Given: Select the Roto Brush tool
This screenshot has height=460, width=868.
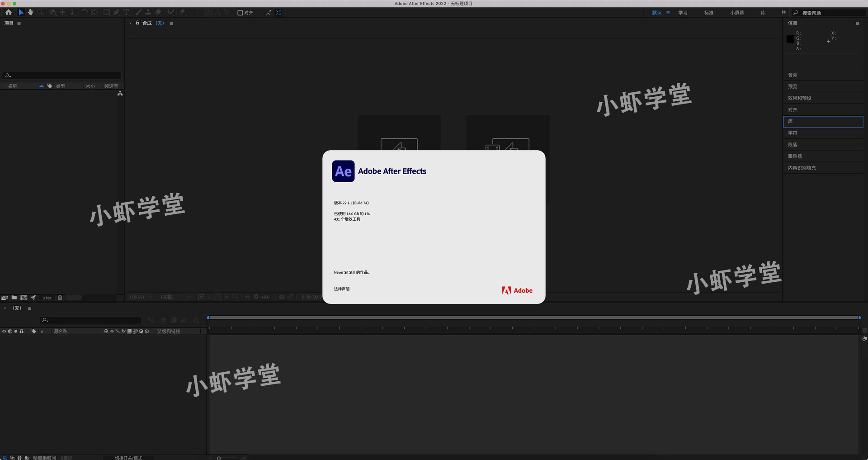Looking at the screenshot, I should pos(170,13).
